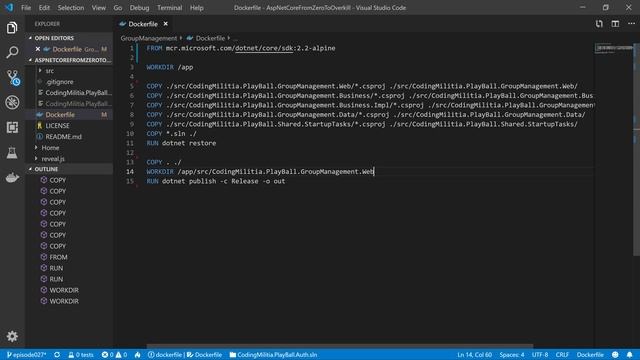The width and height of the screenshot is (640, 360).
Task: Collapse the ASPNETCOREFROMZEROTO workspace section
Action: pos(69,60)
